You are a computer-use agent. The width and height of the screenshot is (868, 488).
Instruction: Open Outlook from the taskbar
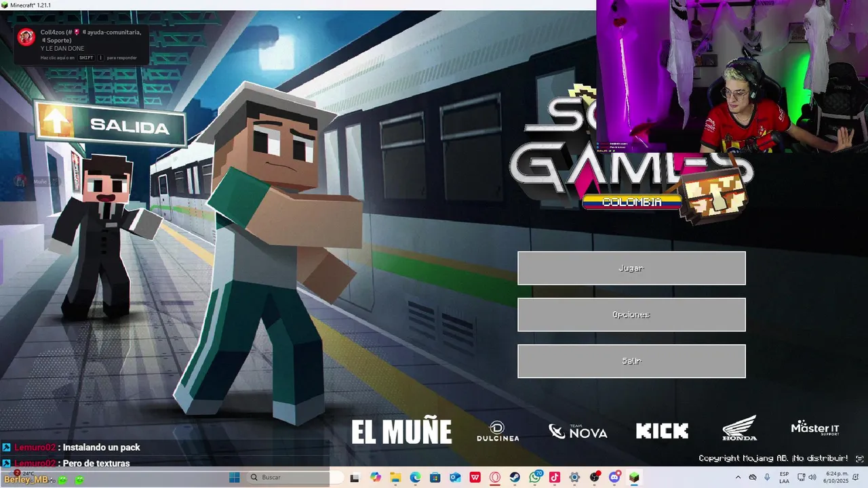[x=455, y=478]
